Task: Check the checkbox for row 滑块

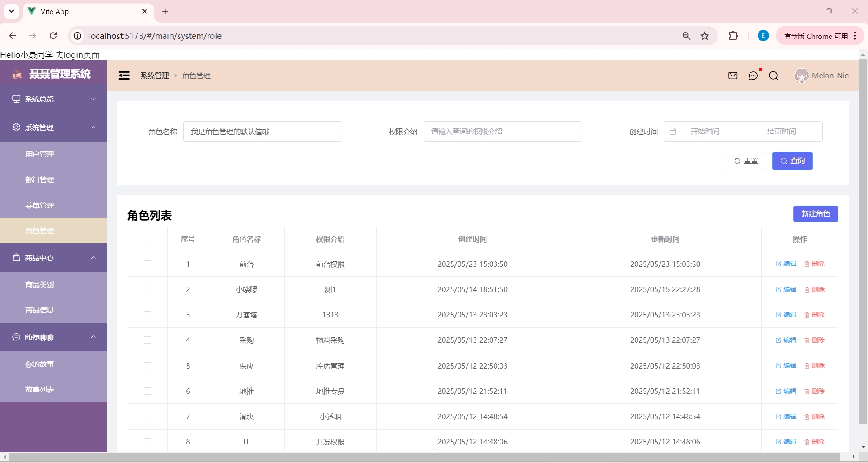Action: coord(147,416)
